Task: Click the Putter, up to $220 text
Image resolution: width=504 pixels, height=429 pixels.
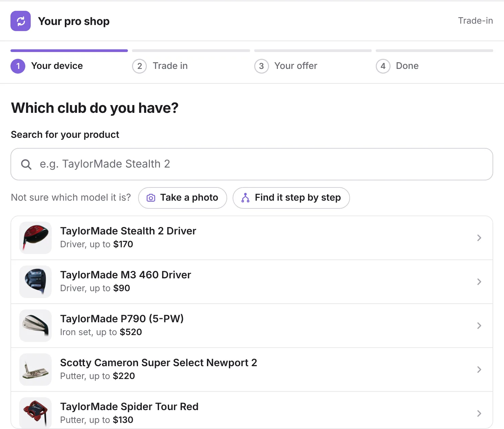Action: (x=98, y=376)
